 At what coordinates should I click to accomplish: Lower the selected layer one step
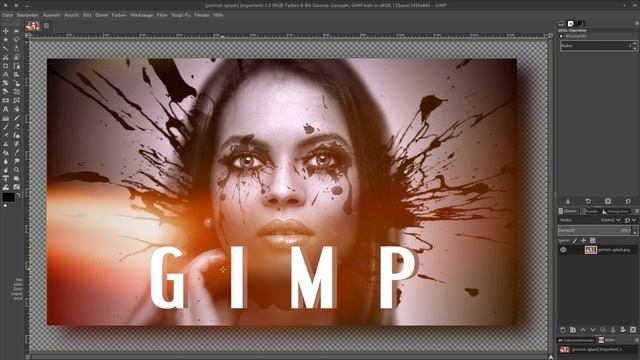(593, 329)
